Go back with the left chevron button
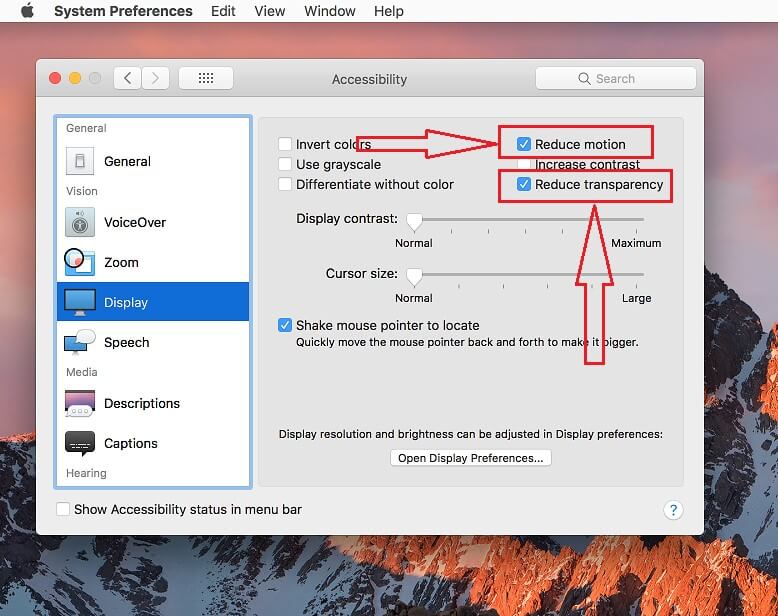This screenshot has width=778, height=616. 128,78
